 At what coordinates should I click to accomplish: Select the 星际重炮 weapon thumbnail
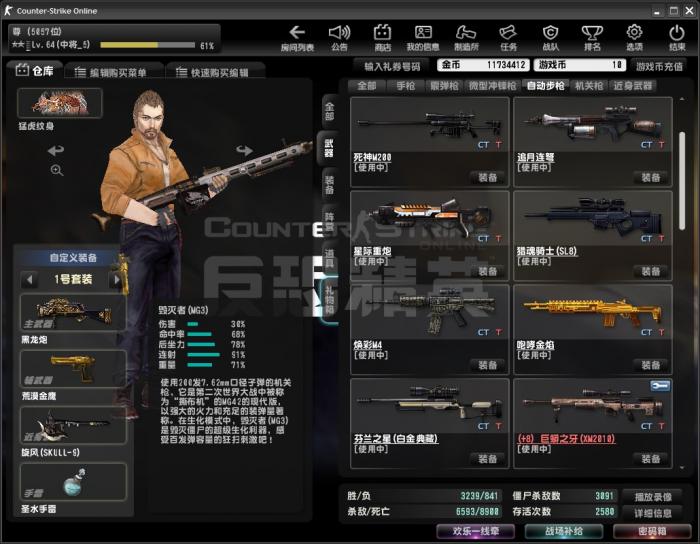pyautogui.click(x=429, y=219)
